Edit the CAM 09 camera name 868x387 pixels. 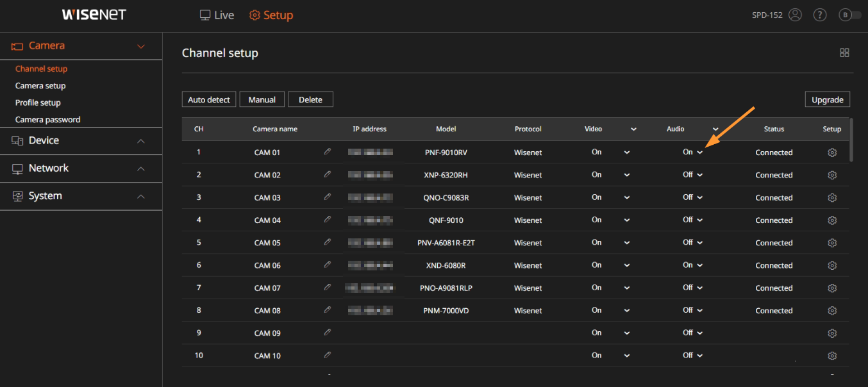click(328, 332)
